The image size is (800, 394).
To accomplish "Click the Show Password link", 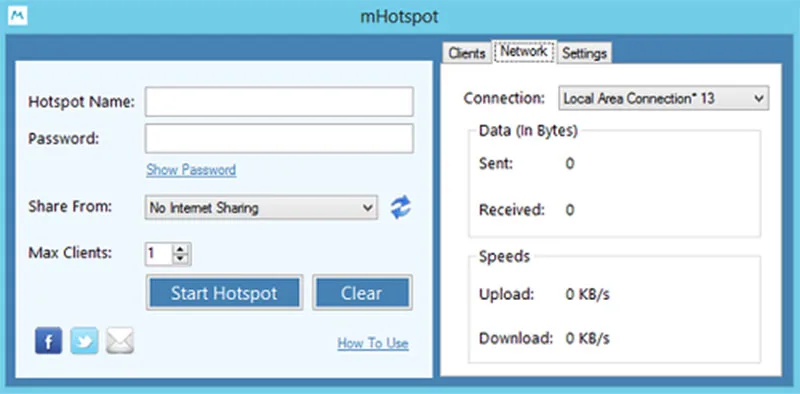I will [191, 170].
